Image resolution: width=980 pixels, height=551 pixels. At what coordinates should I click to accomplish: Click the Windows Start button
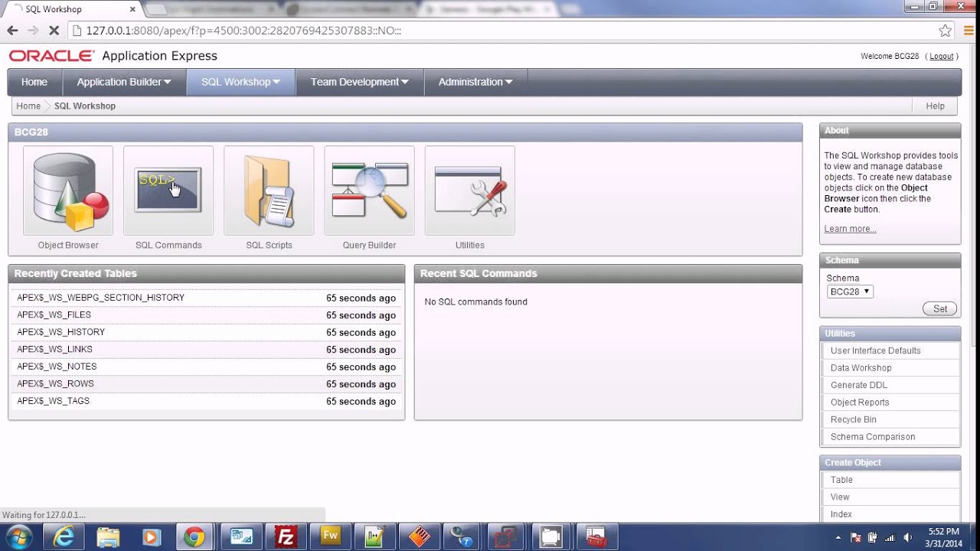pos(18,536)
